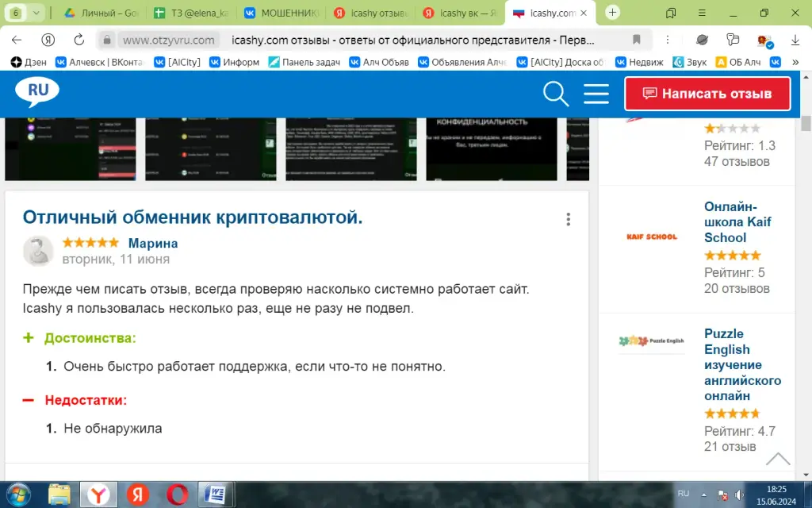The image size is (812, 508).
Task: Switch to the icashy отзывы tab
Action: pos(371,13)
